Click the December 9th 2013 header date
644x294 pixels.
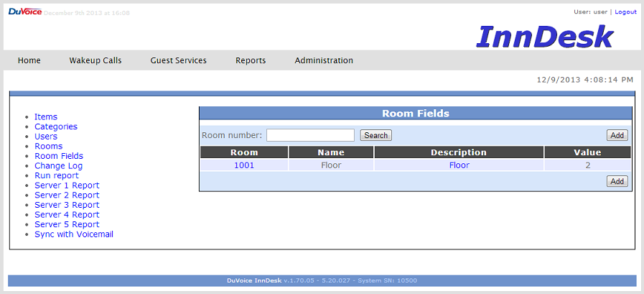click(x=87, y=13)
